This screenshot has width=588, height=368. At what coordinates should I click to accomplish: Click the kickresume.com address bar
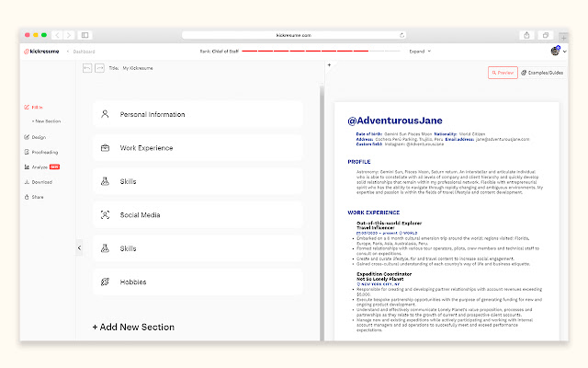coord(294,35)
